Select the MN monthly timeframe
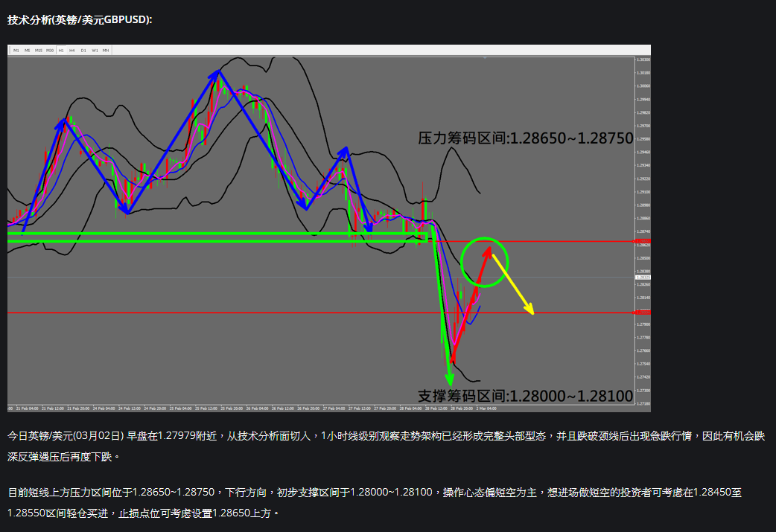Screen dimensions: 776x532 [x=106, y=51]
